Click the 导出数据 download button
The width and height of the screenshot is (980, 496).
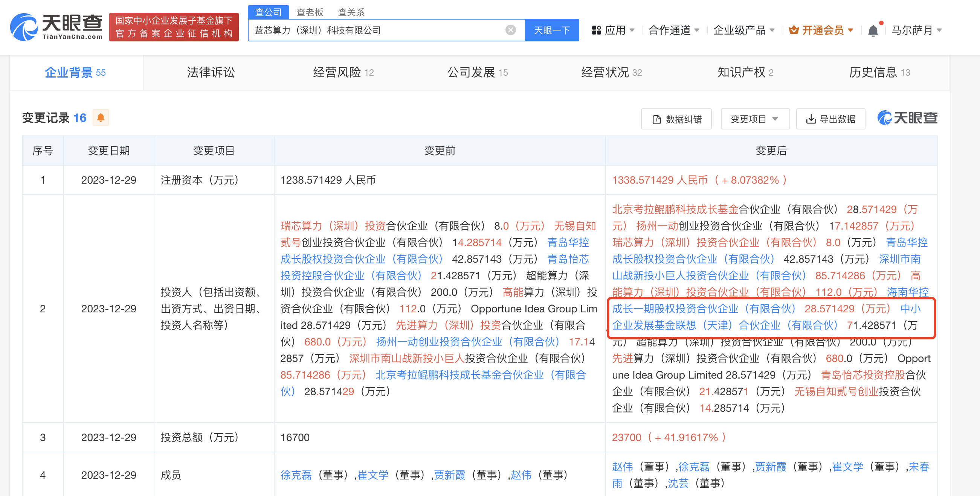point(830,119)
